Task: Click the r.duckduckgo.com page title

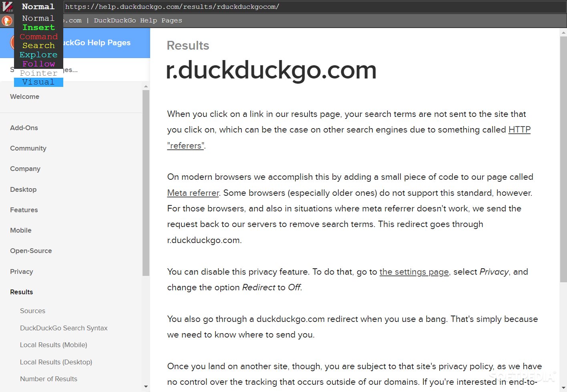Action: [271, 70]
